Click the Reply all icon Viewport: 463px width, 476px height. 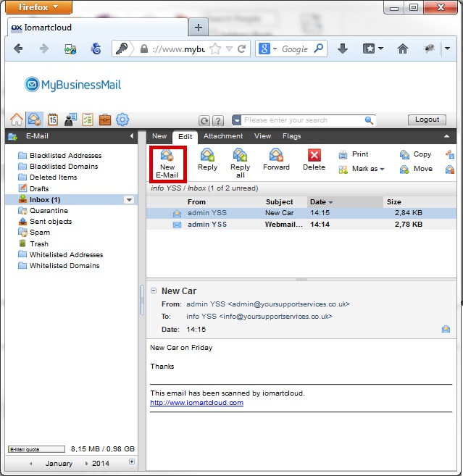(240, 162)
